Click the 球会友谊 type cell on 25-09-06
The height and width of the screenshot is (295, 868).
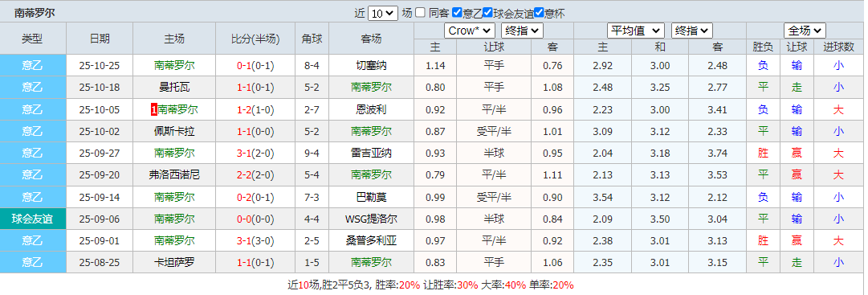(x=33, y=219)
